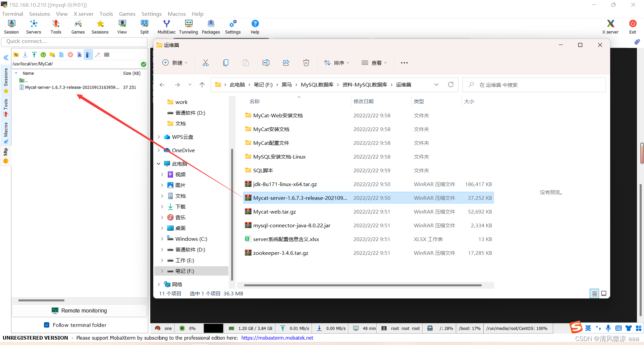Image resolution: width=644 pixels, height=345 pixels.
Task: Open the Sessions menu
Action: [39, 14]
